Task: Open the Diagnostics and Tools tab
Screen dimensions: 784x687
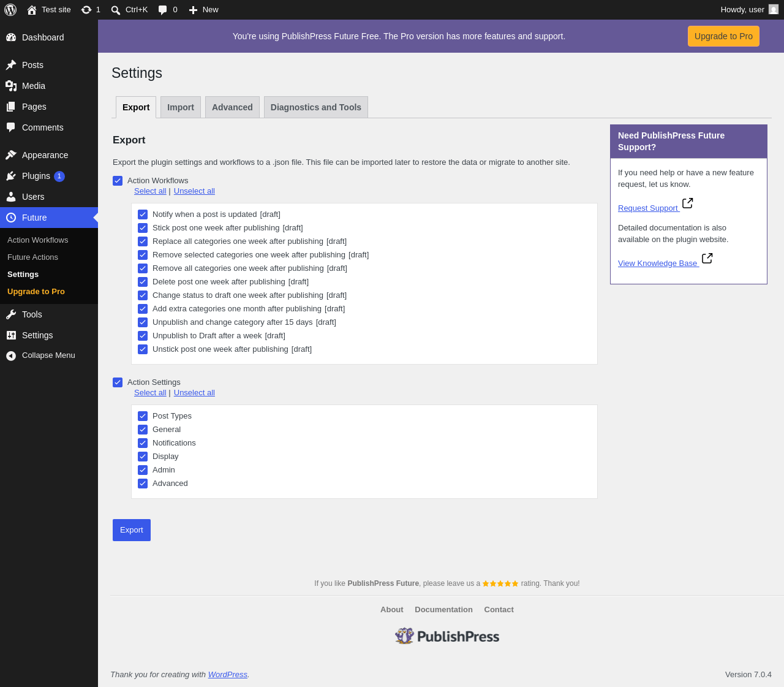Action: pyautogui.click(x=316, y=107)
